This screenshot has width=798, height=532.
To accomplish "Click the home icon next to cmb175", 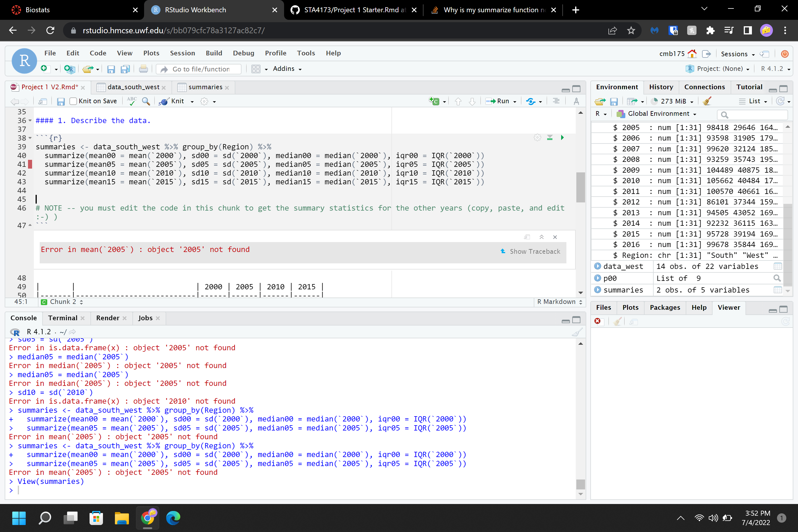I will (692, 54).
